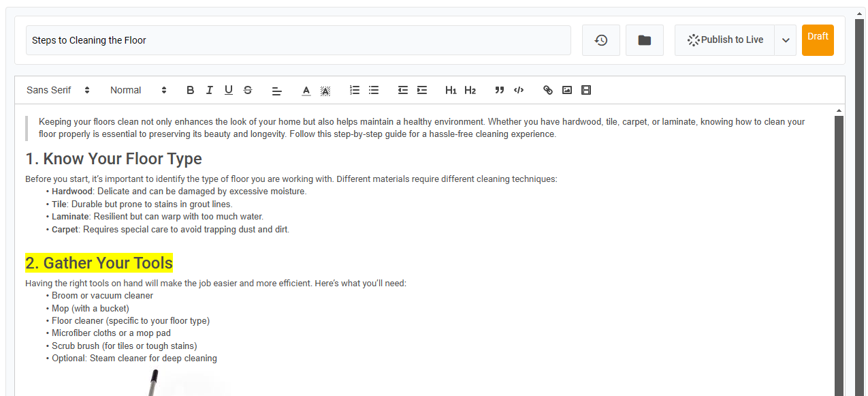Insert an image using the image icon
The image size is (868, 396).
click(567, 90)
